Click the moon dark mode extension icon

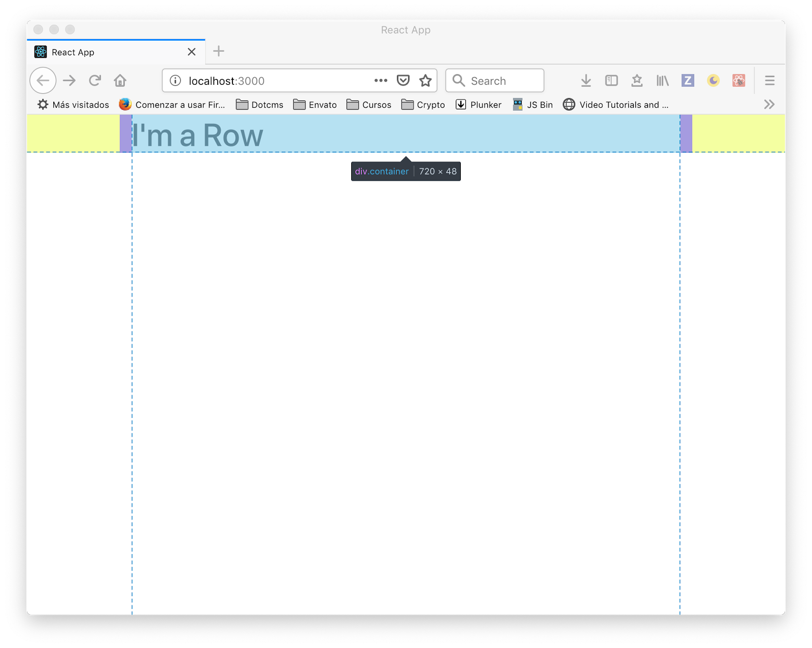[713, 80]
